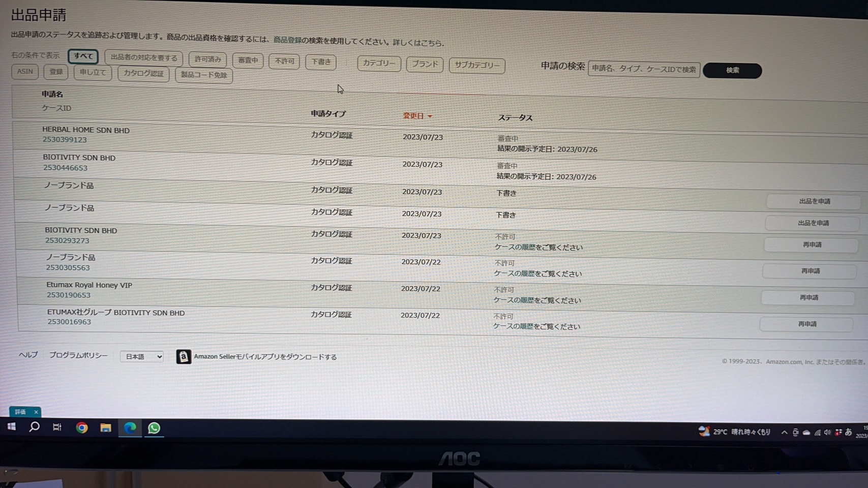This screenshot has height=488, width=868.
Task: Toggle the Japanese IME あ indicator
Action: (848, 433)
